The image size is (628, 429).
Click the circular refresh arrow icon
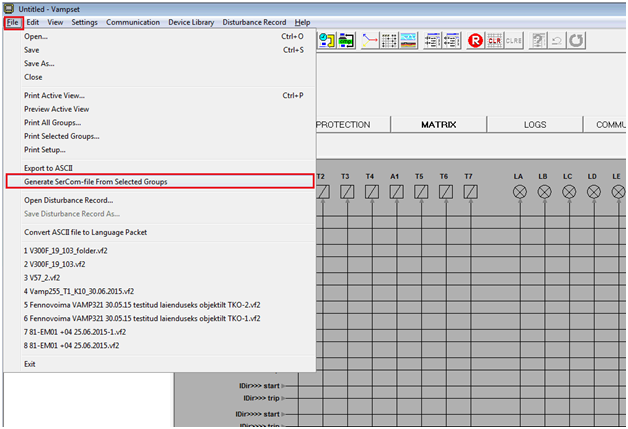576,40
